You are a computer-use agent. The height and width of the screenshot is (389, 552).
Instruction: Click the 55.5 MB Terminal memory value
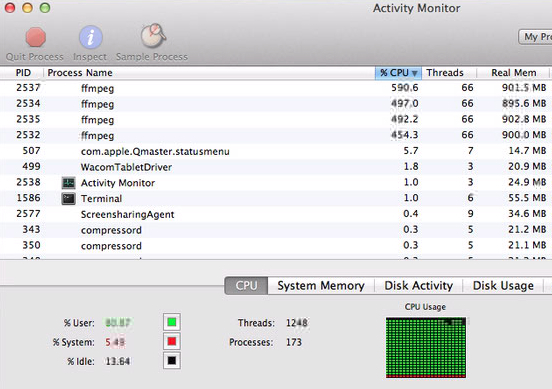(x=527, y=198)
